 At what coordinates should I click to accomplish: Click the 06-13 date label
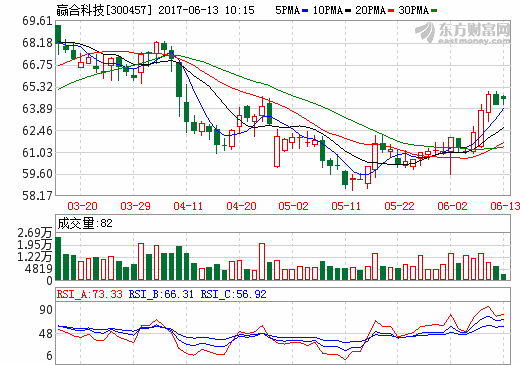click(505, 206)
